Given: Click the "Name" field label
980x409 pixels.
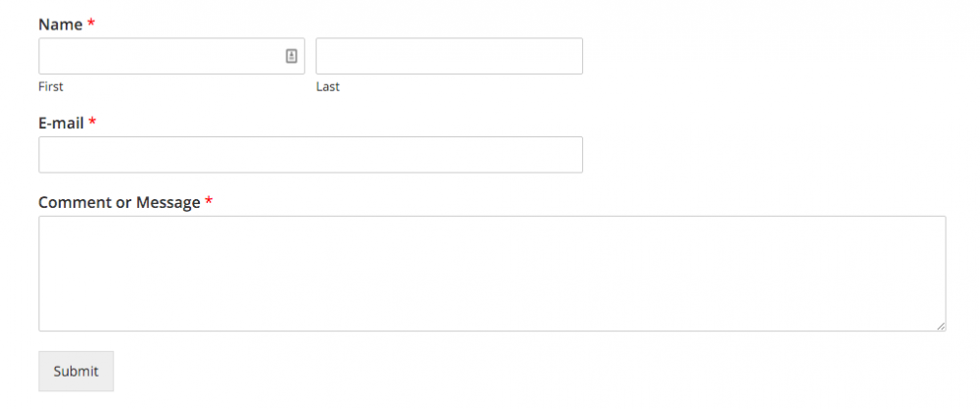Looking at the screenshot, I should point(60,24).
